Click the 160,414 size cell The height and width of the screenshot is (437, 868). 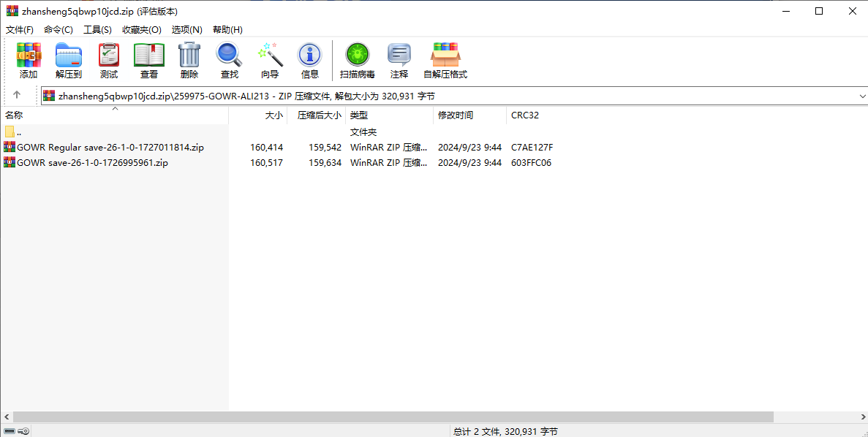click(x=266, y=147)
